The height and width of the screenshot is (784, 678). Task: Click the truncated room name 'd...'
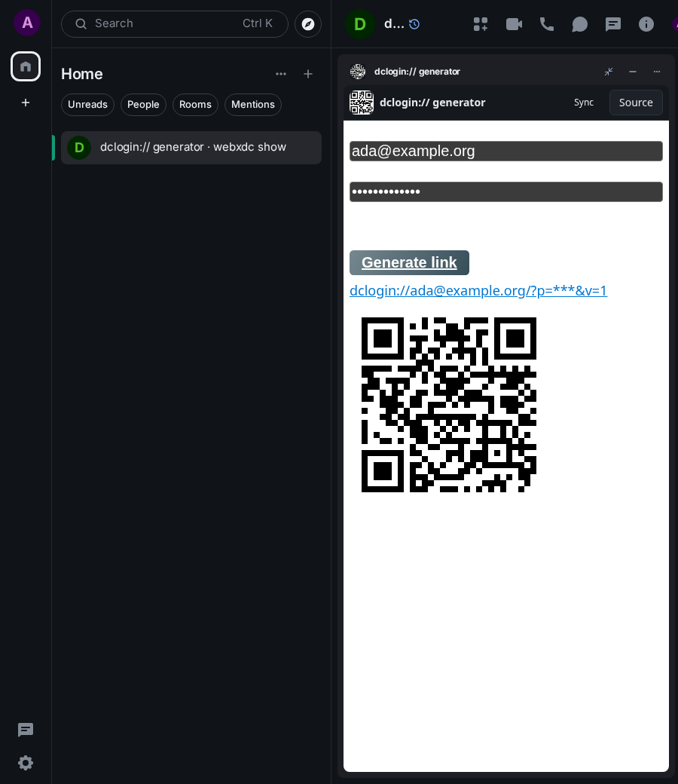394,24
